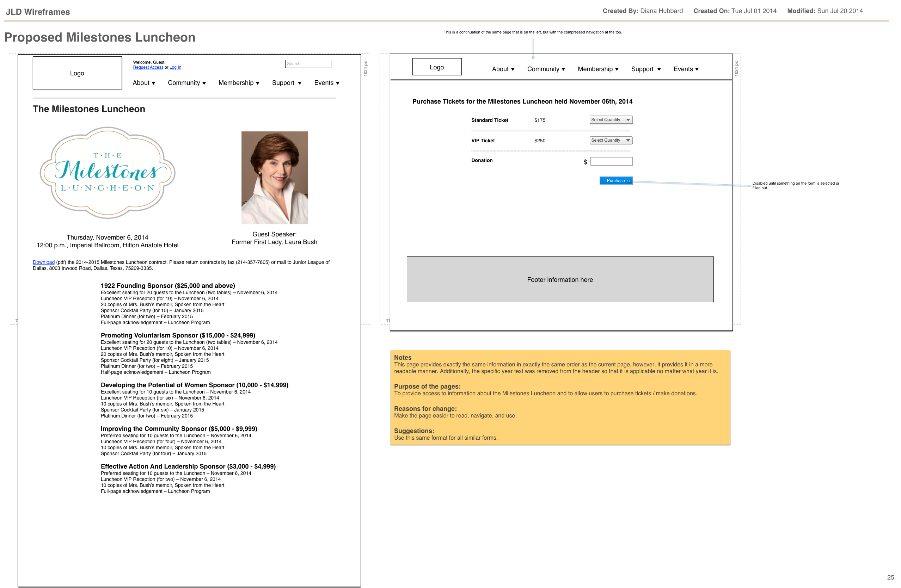Click the Donation amount input field
This screenshot has width=901, height=588.
click(x=611, y=162)
